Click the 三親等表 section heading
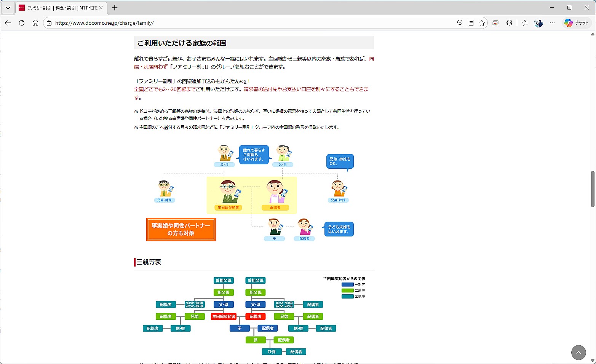This screenshot has width=596, height=364. 149,262
